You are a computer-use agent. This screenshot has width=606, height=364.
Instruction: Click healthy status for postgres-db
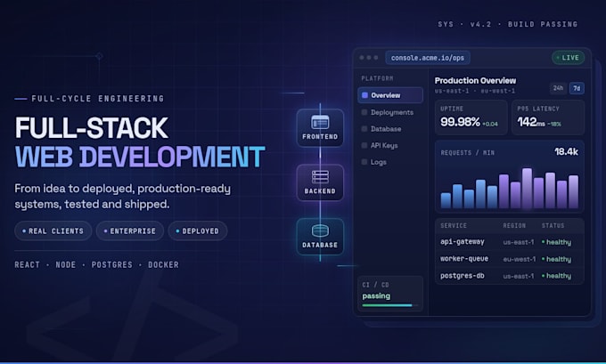point(556,276)
